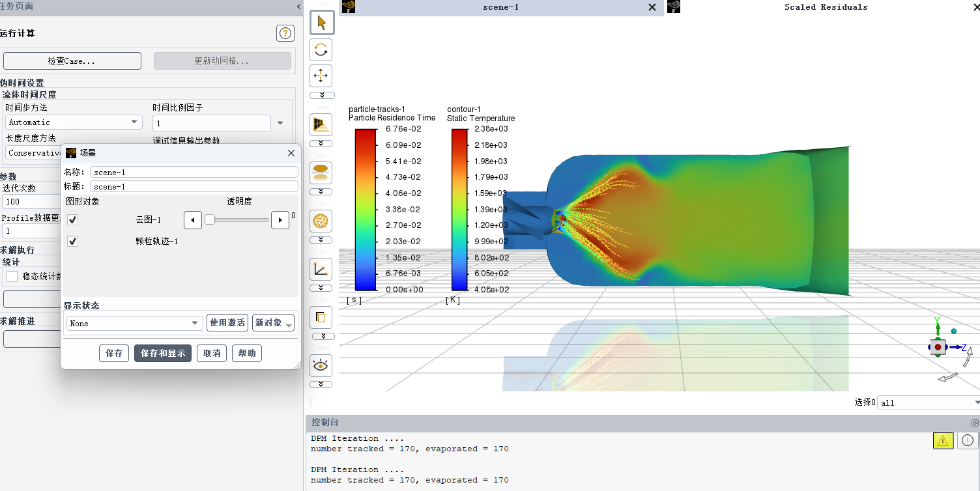Pick the pan view tool
The width and height of the screenshot is (980, 491).
click(x=321, y=76)
